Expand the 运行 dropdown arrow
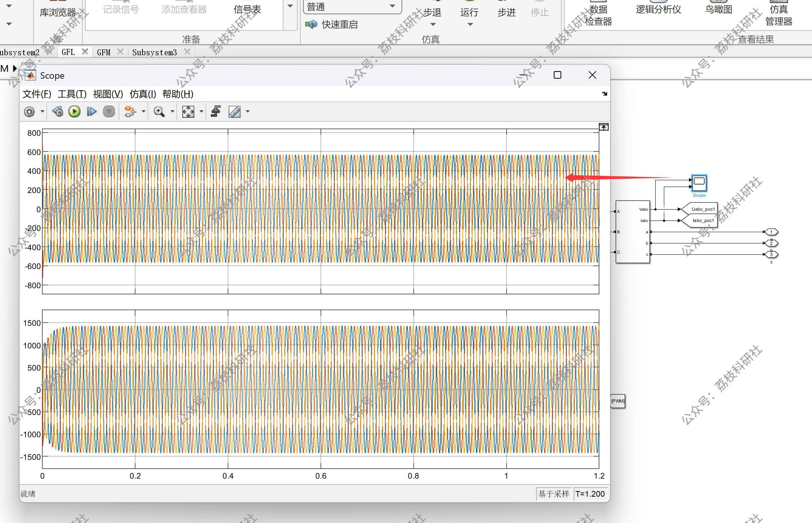The image size is (812, 523). [x=470, y=24]
